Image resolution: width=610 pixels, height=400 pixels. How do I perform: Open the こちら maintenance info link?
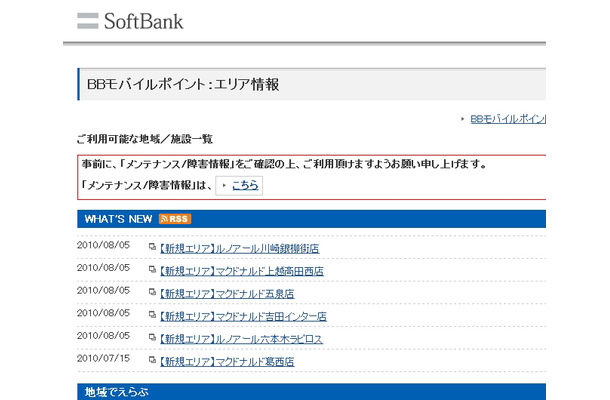[x=245, y=186]
